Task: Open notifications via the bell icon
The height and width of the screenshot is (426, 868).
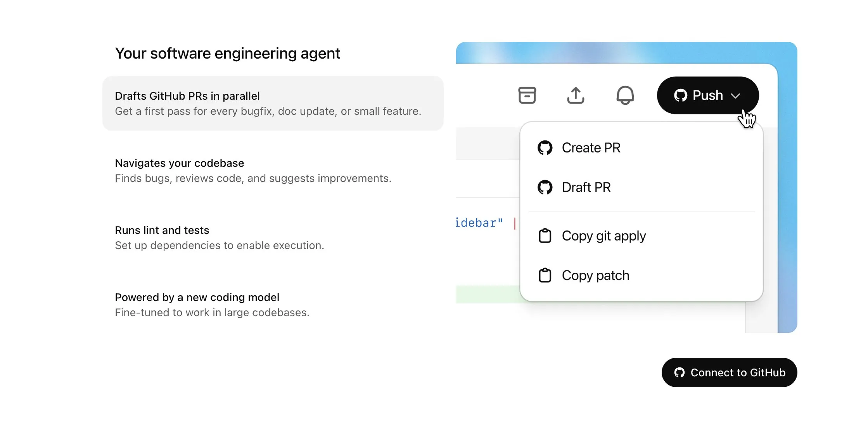Action: (625, 95)
